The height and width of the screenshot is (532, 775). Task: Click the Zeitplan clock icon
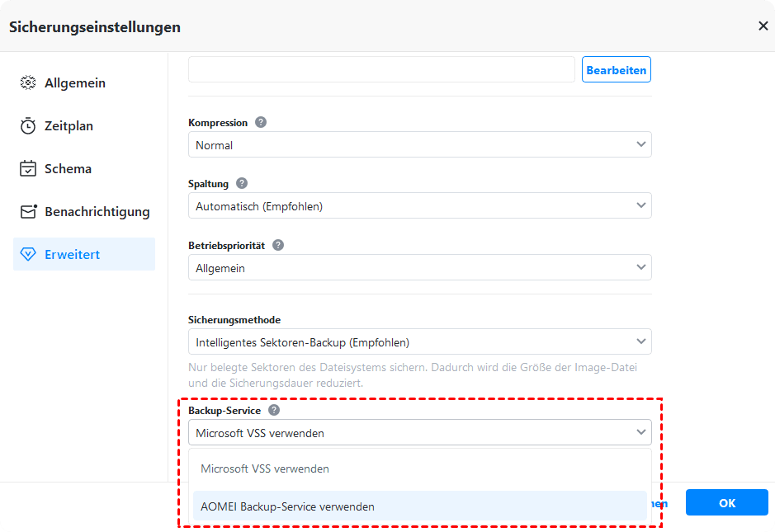pos(28,126)
